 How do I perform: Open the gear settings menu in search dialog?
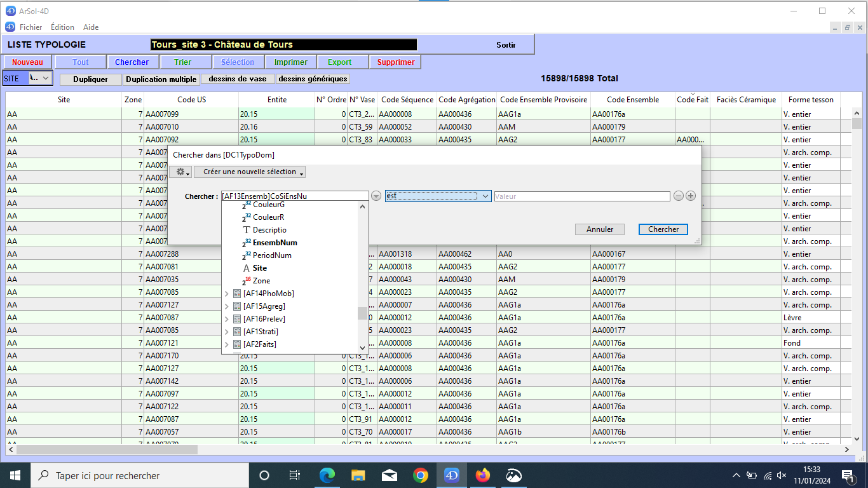coord(183,172)
